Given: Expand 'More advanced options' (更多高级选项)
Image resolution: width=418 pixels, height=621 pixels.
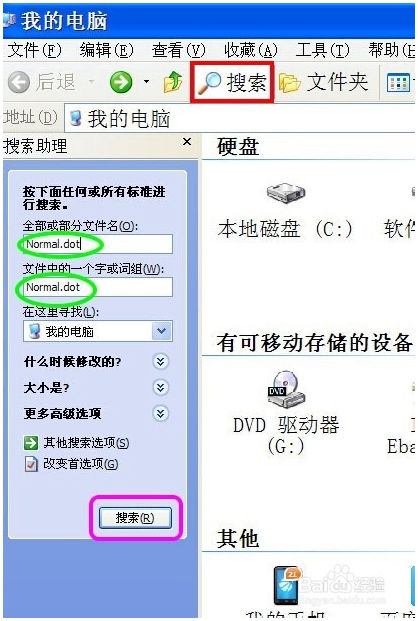Looking at the screenshot, I should pos(160,413).
